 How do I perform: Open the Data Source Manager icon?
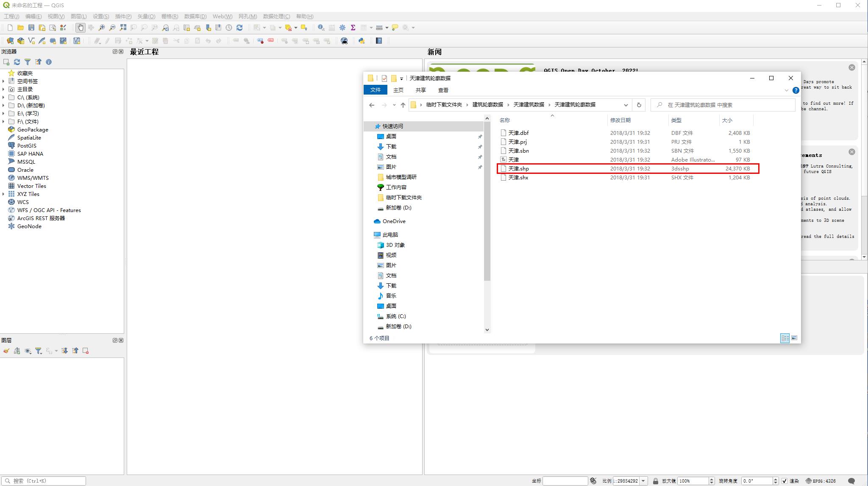10,41
